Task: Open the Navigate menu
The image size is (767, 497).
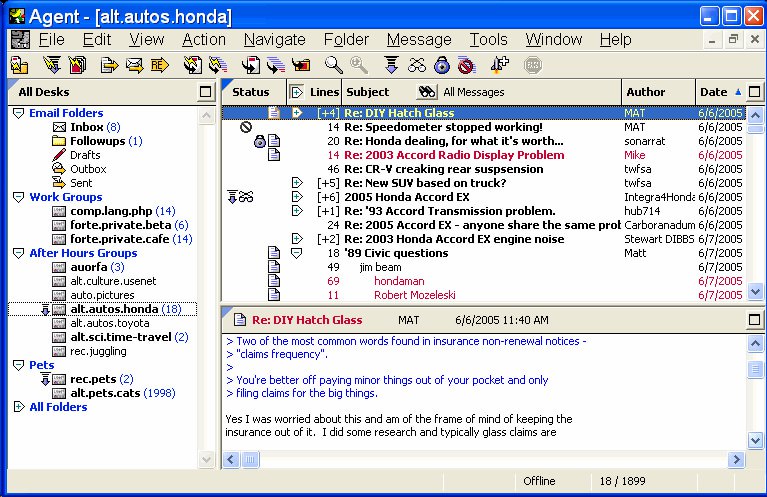Action: pyautogui.click(x=274, y=40)
